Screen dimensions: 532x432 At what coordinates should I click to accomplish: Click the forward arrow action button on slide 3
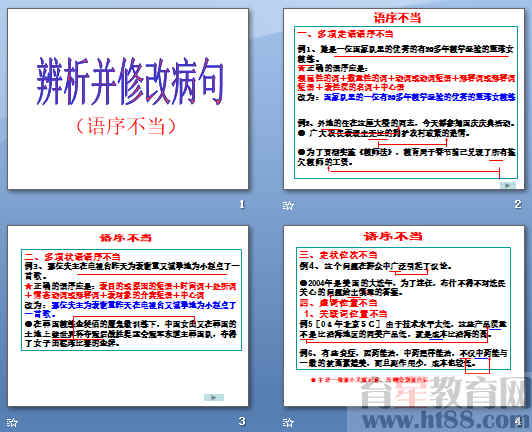pos(214,397)
